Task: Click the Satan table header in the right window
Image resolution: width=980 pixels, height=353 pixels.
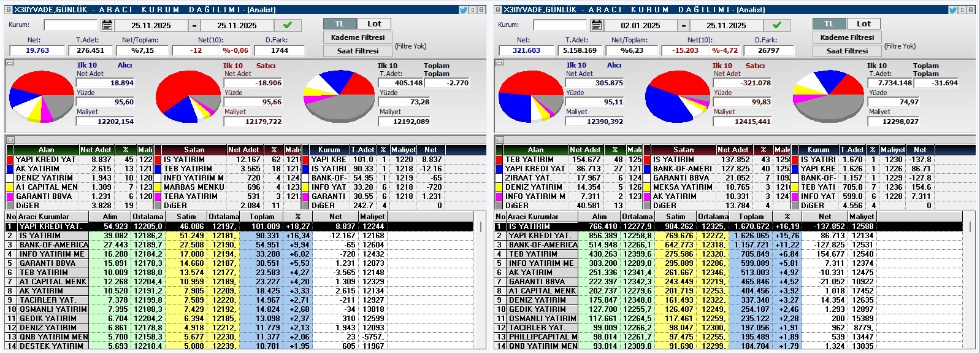Action: [x=683, y=150]
